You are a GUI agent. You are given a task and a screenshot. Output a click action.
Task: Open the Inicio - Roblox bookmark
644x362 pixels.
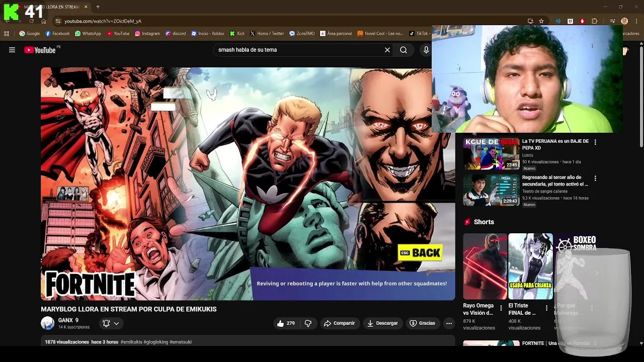tap(207, 34)
